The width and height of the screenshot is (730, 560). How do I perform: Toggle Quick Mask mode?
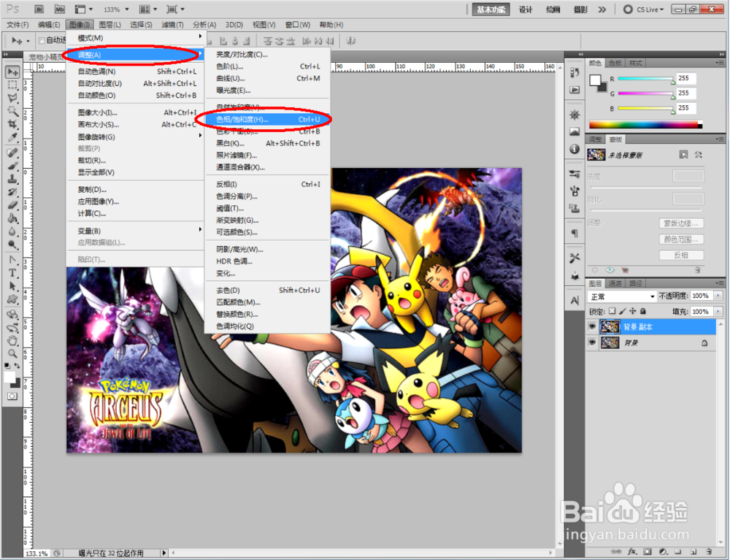(x=12, y=396)
